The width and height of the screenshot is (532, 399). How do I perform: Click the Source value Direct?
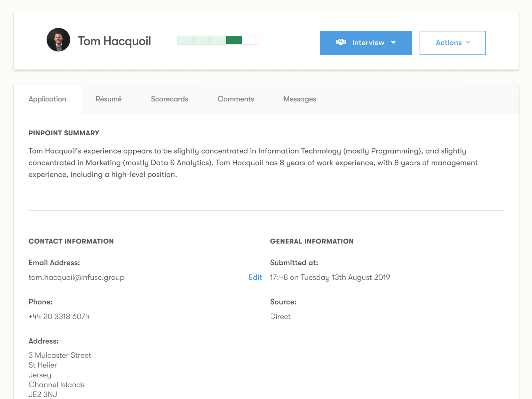[280, 317]
